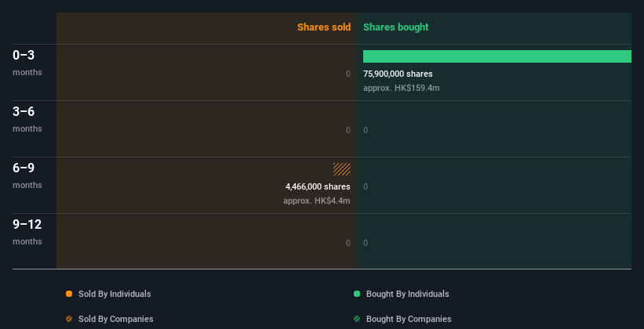Viewport: 644px width, 329px height.
Task: Click the 0 sold value in 0–3 months row
Action: click(x=348, y=74)
